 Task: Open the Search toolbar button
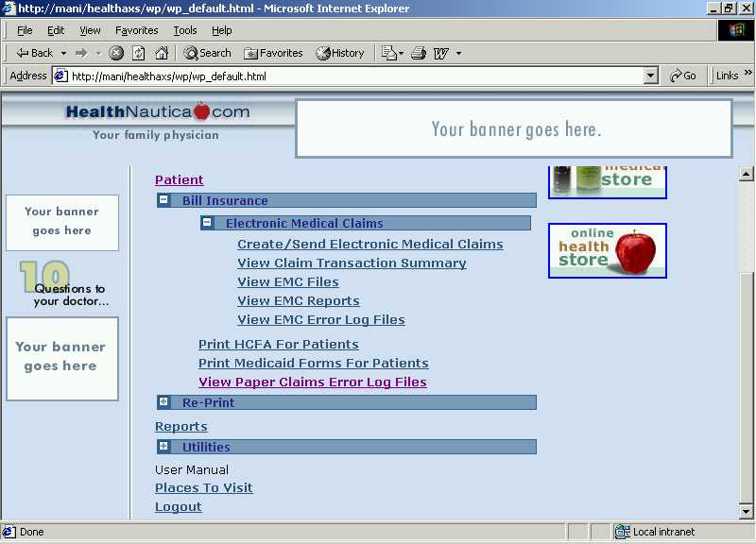point(207,53)
